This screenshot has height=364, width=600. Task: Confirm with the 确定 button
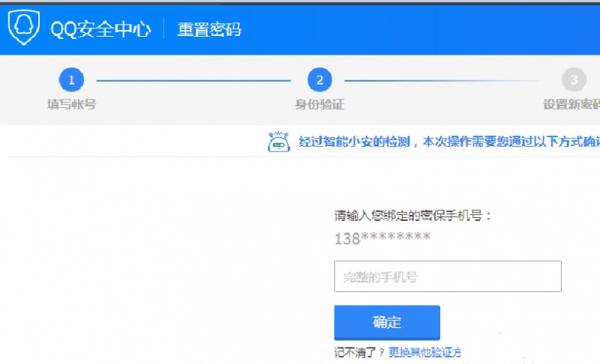pyautogui.click(x=387, y=323)
